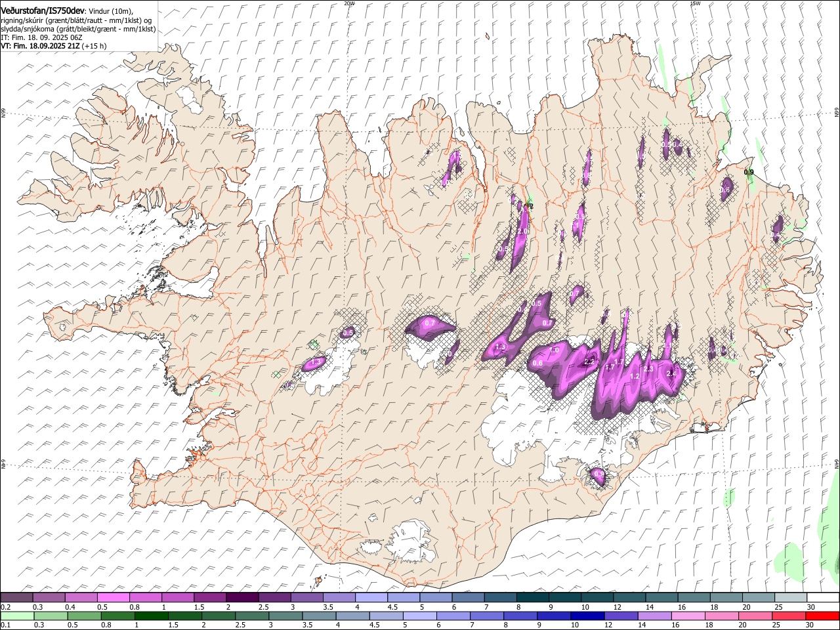Click the top legend swatch starting at 12
Screen dimensions: 840x630
630,598
